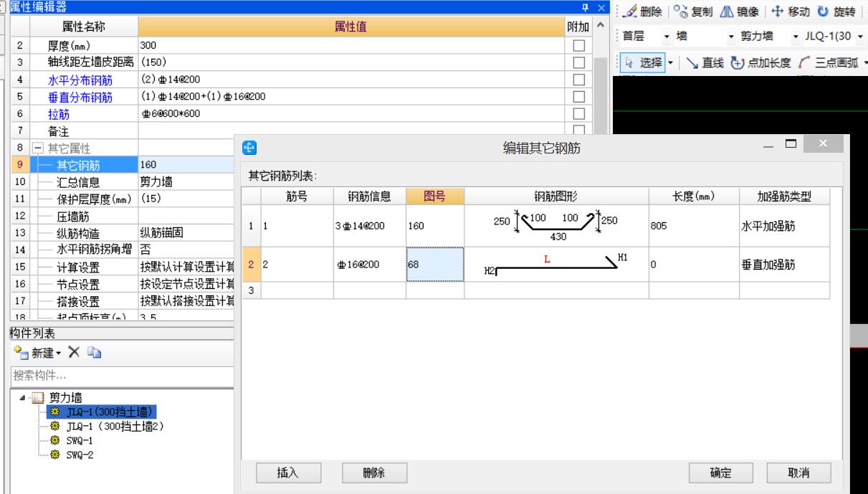The width and height of the screenshot is (868, 494).
Task: Click the X delete component icon
Action: click(x=72, y=352)
